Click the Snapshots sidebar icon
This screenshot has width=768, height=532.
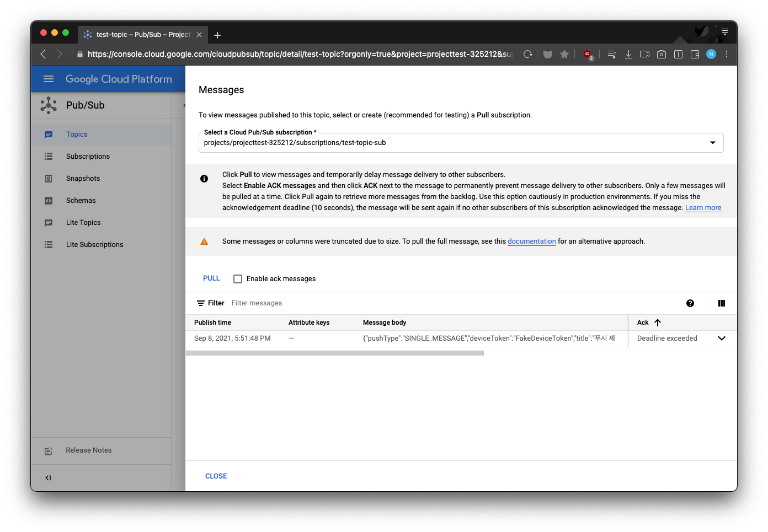pyautogui.click(x=49, y=179)
